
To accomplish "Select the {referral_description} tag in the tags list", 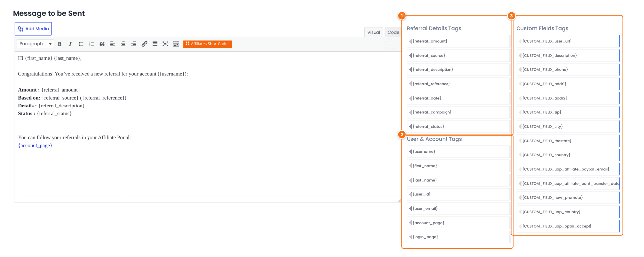I will (458, 70).
